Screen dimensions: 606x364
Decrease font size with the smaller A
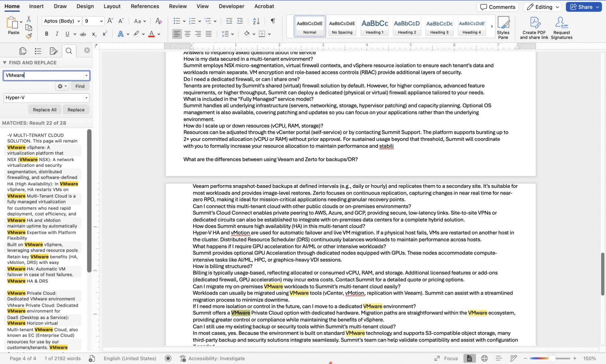121,21
